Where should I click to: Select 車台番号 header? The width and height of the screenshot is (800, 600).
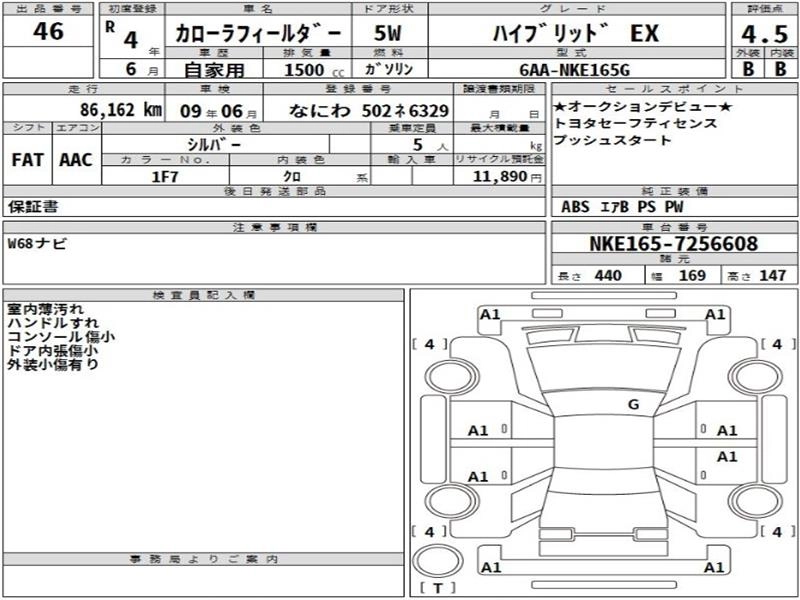674,227
